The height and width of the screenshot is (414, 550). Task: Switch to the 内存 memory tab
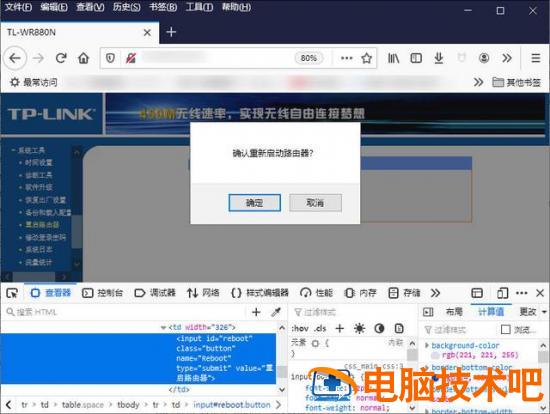click(360, 293)
